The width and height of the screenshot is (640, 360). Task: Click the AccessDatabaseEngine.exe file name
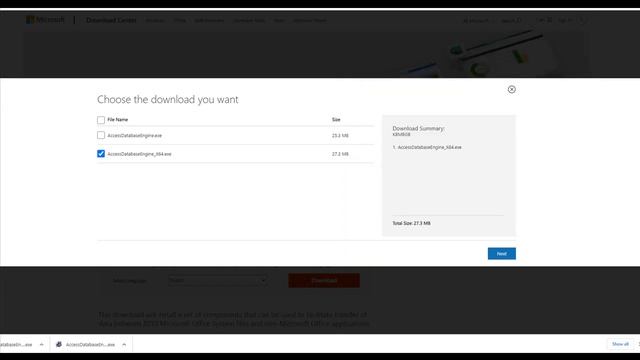[x=135, y=136]
